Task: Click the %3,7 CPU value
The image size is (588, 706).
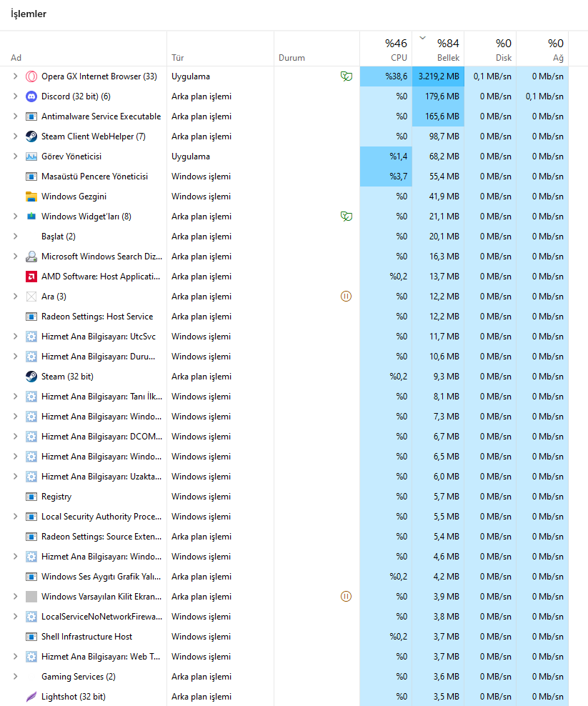Action: click(386, 176)
